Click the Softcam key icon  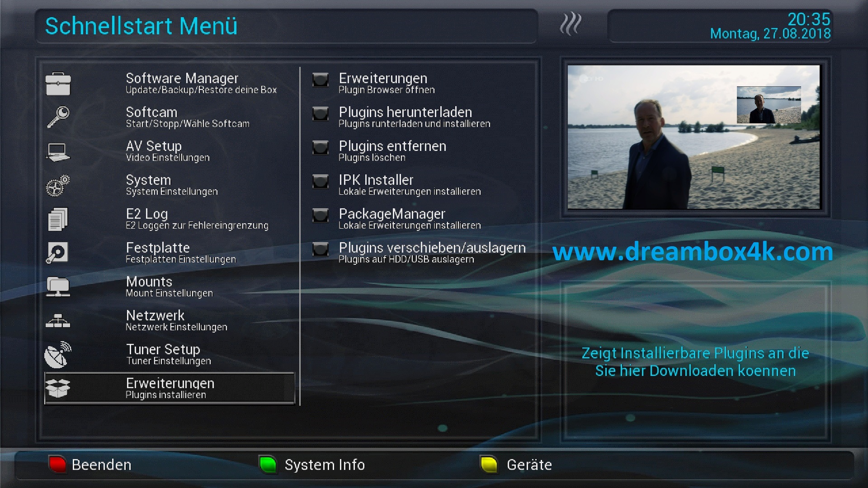click(58, 117)
